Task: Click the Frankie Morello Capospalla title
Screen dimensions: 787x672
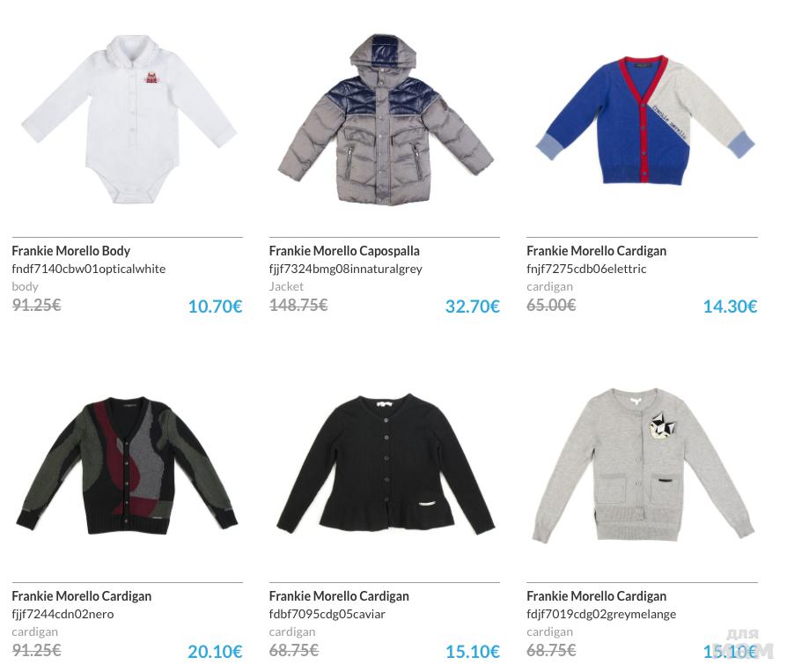Action: [x=344, y=251]
